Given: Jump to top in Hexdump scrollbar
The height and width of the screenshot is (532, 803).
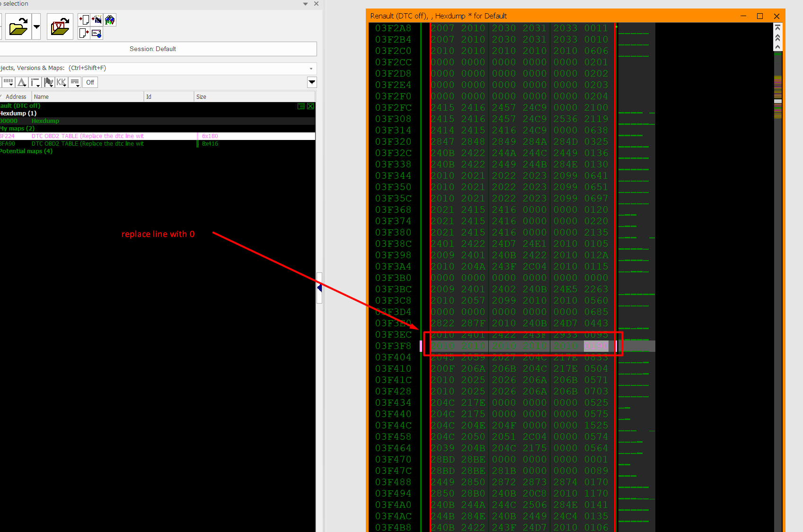Looking at the screenshot, I should 777,27.
